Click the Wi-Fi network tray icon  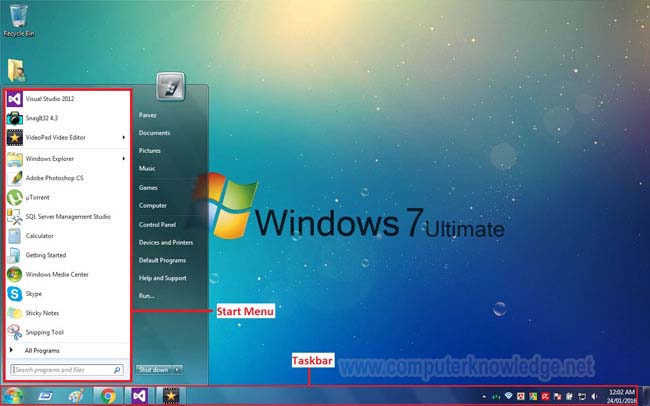pyautogui.click(x=509, y=396)
